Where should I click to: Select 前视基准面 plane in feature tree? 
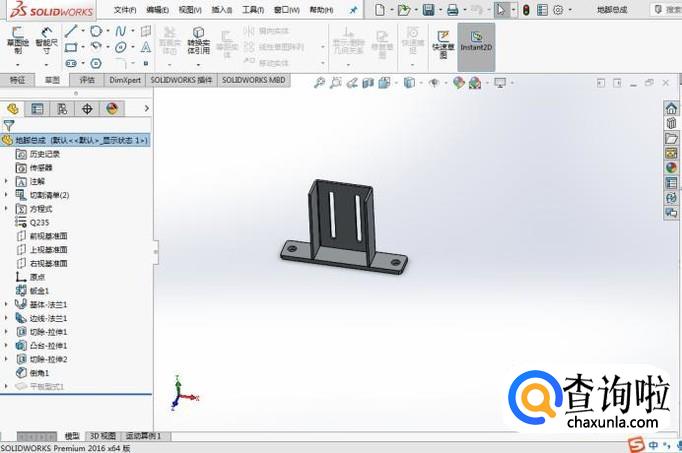coord(47,236)
